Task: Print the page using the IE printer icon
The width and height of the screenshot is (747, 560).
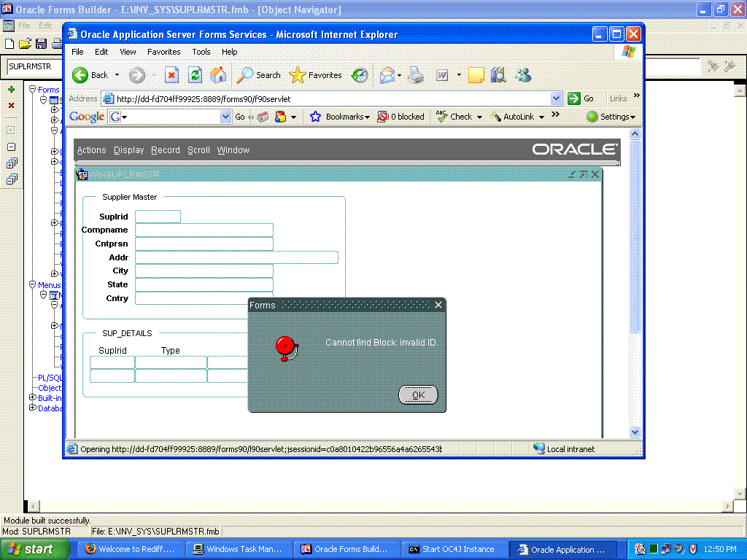Action: [415, 75]
